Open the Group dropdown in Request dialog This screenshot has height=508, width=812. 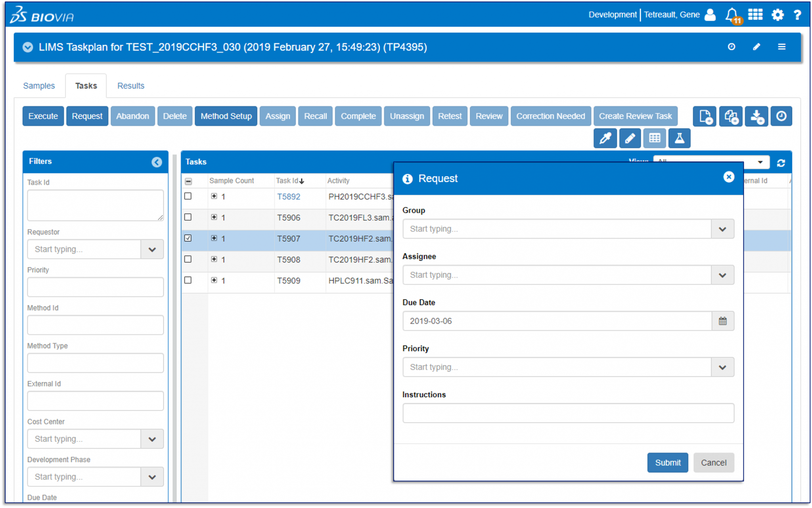click(x=722, y=229)
